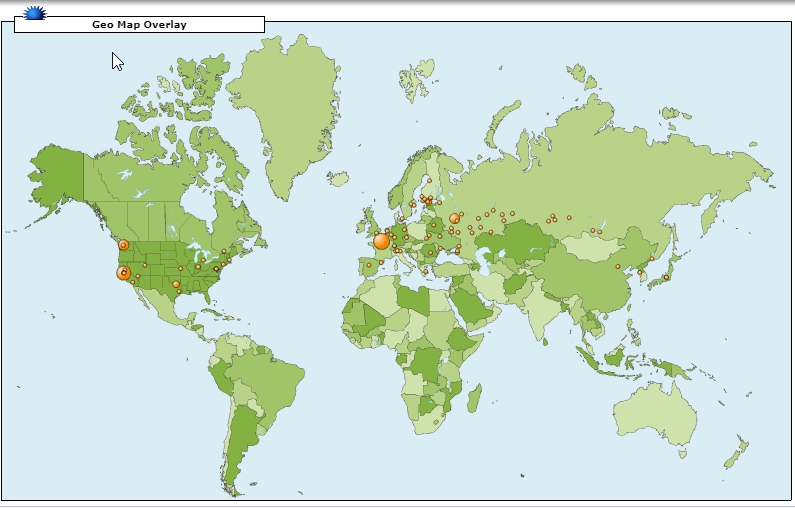Click Alaska on the map
The image size is (795, 508).
pos(58,175)
